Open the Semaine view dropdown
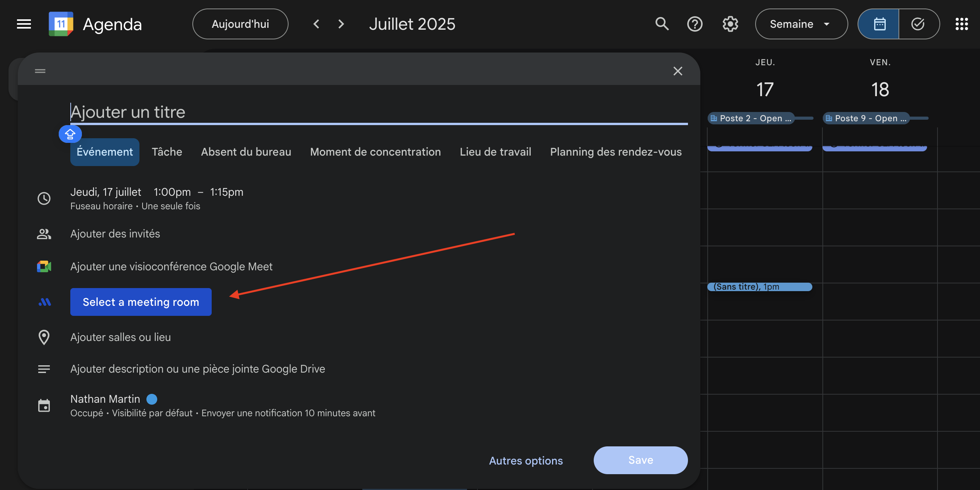980x490 pixels. click(x=801, y=24)
